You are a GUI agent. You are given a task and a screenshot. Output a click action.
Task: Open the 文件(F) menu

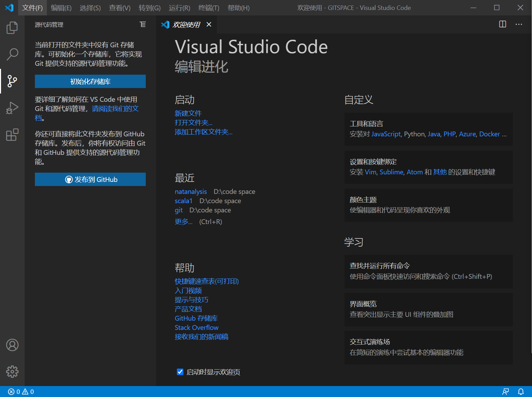coord(33,8)
